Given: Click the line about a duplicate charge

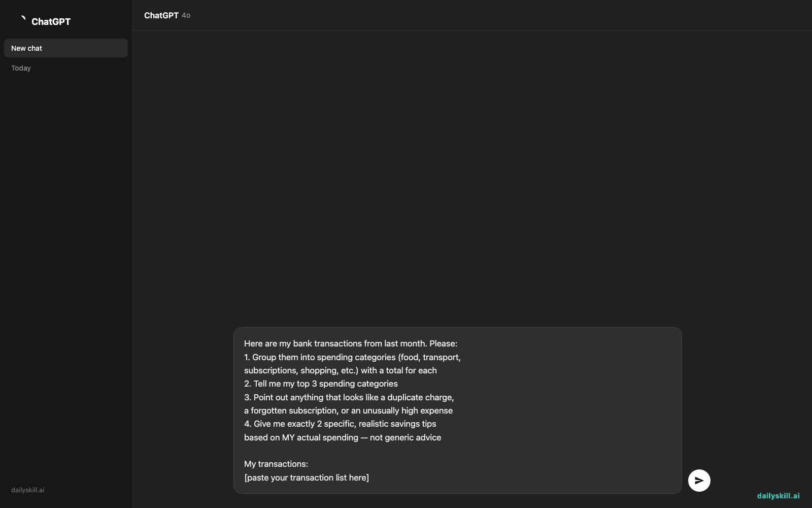Looking at the screenshot, I should point(349,397).
